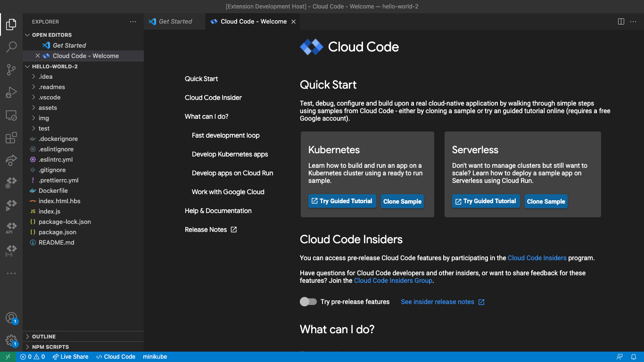Select Get Started in Open Editors
The width and height of the screenshot is (644, 362).
click(x=83, y=45)
